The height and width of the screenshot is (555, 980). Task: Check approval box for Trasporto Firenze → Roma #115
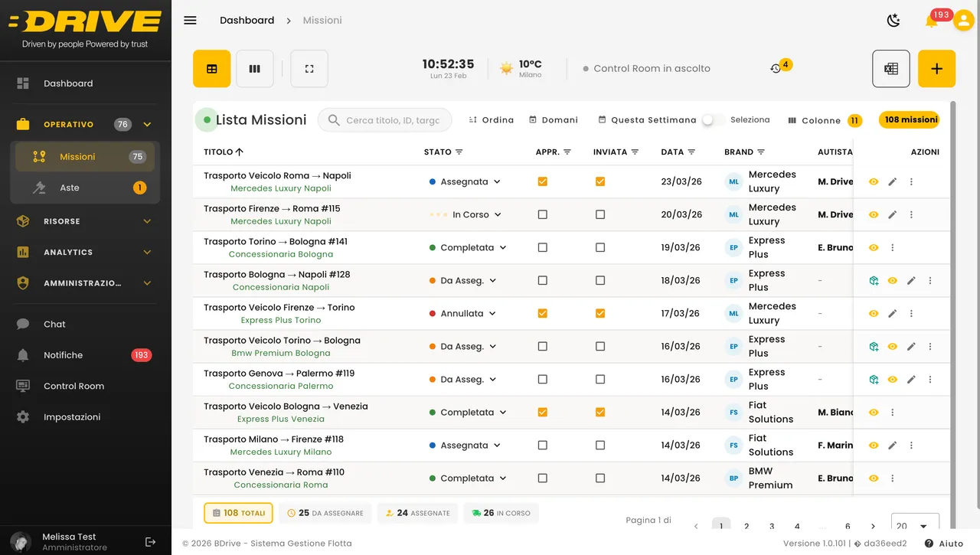tap(543, 215)
